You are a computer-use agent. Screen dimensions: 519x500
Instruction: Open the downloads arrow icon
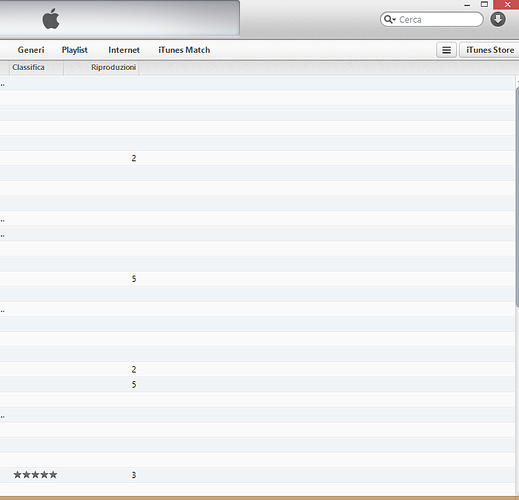click(x=498, y=19)
